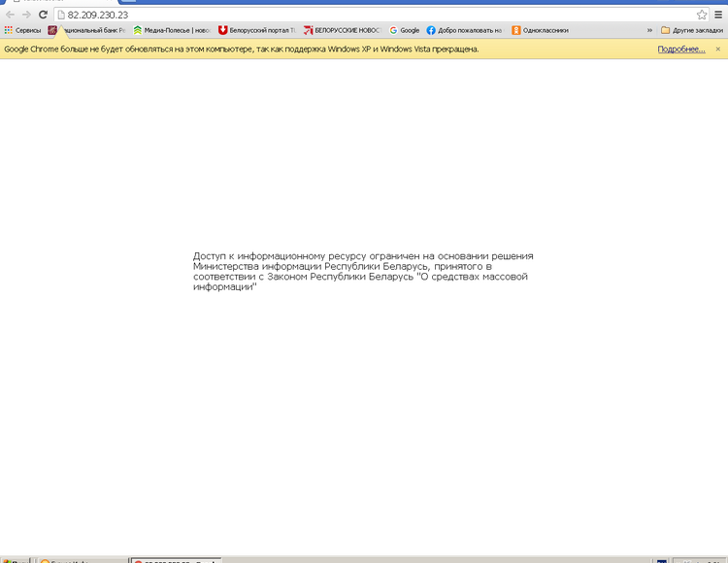Click the browser forward arrow

coord(26,15)
